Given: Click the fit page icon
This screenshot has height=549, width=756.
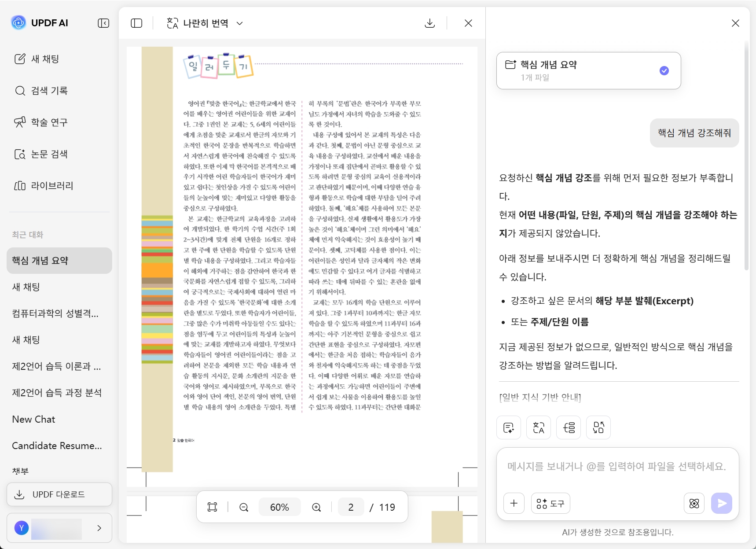Looking at the screenshot, I should tap(212, 507).
